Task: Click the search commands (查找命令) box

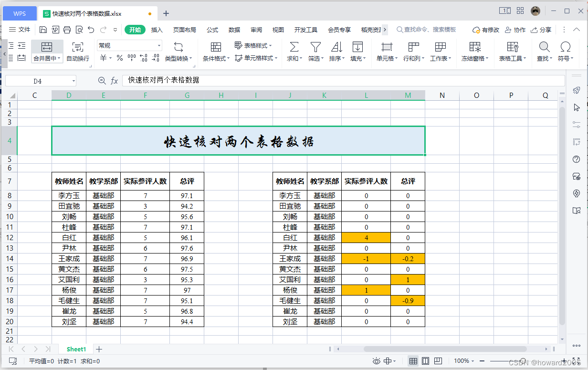Action: (426, 30)
